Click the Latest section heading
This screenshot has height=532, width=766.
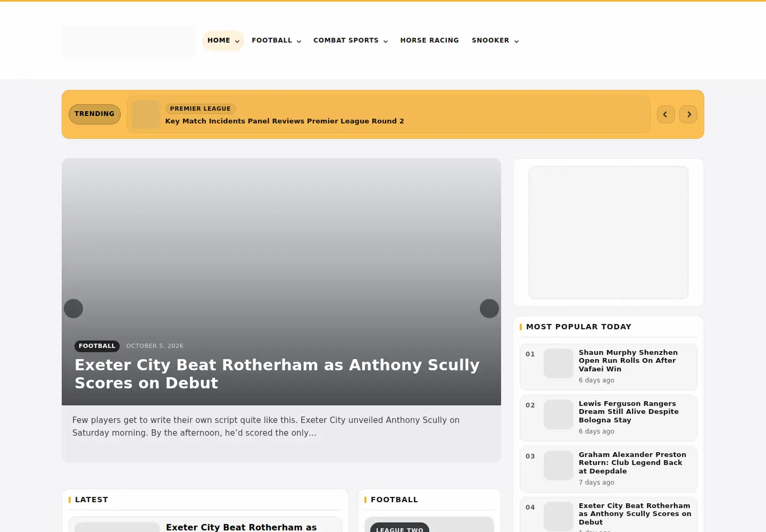pyautogui.click(x=91, y=500)
